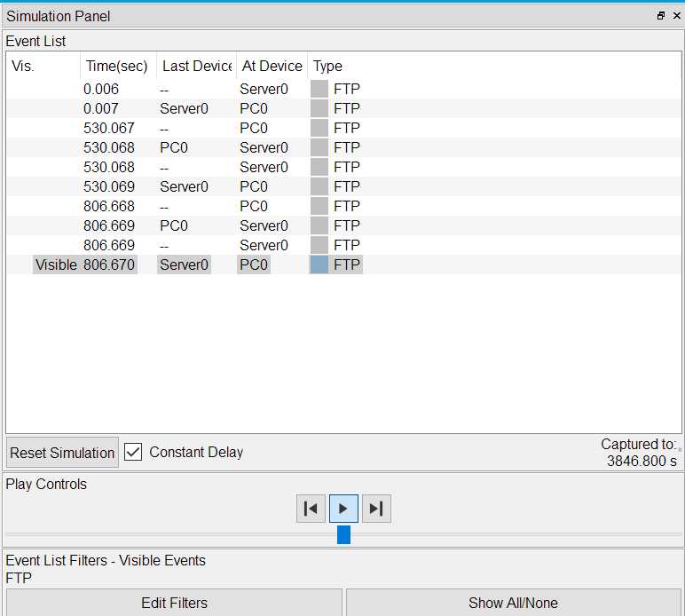This screenshot has width=685, height=616.
Task: Sort by Vis. column header
Action: (43, 66)
